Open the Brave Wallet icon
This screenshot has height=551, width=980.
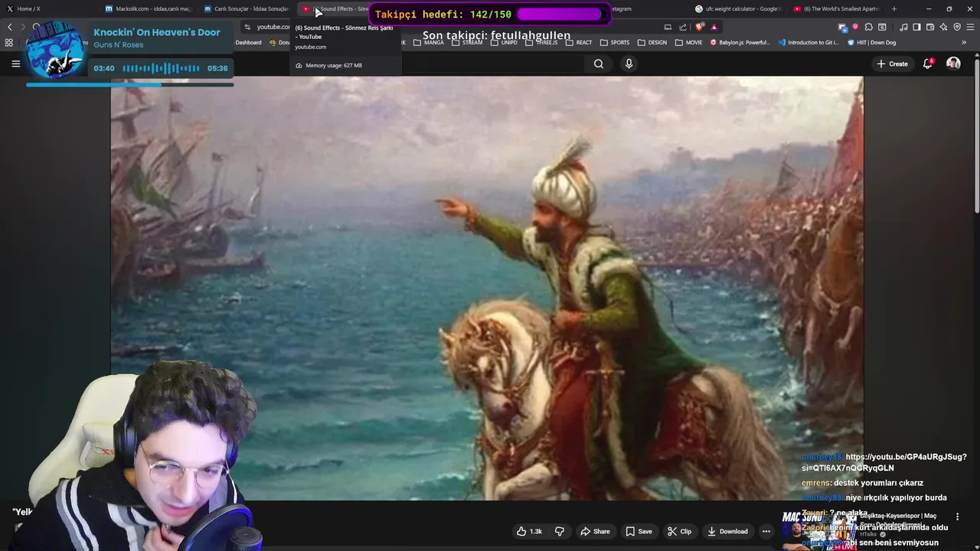click(x=930, y=27)
